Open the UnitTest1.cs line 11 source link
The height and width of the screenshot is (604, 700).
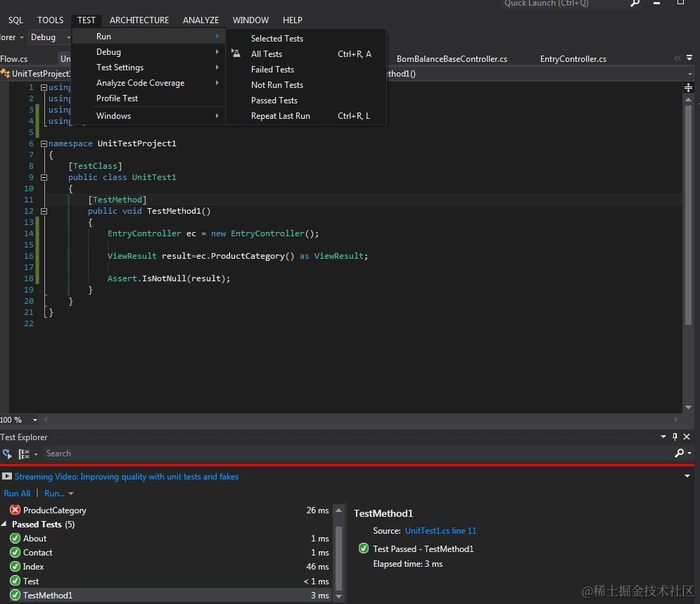click(x=440, y=531)
